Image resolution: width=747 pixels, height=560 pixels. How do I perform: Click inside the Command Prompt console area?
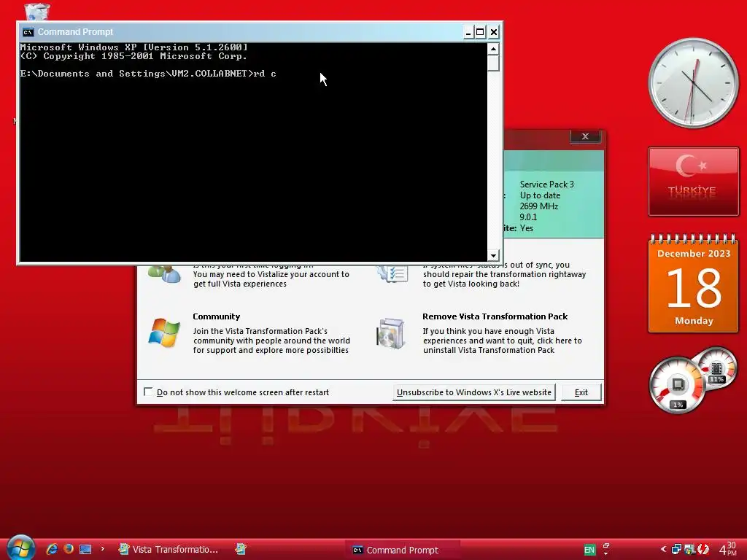click(x=253, y=152)
